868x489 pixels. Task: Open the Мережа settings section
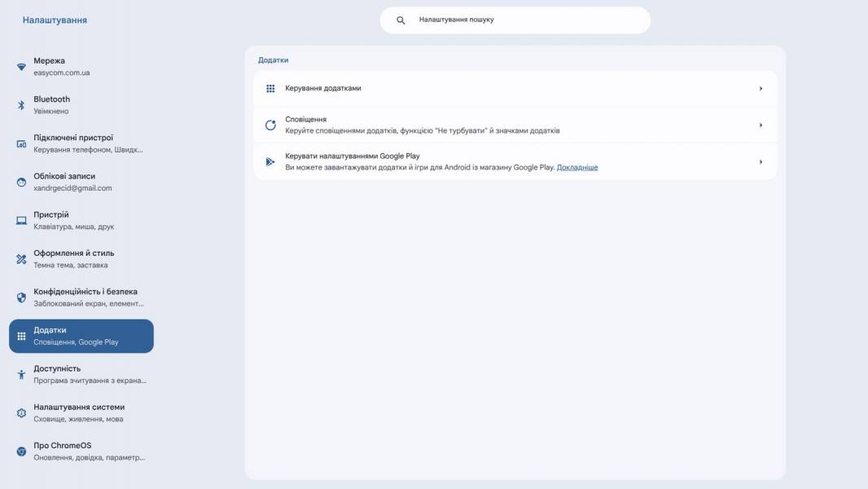click(81, 67)
